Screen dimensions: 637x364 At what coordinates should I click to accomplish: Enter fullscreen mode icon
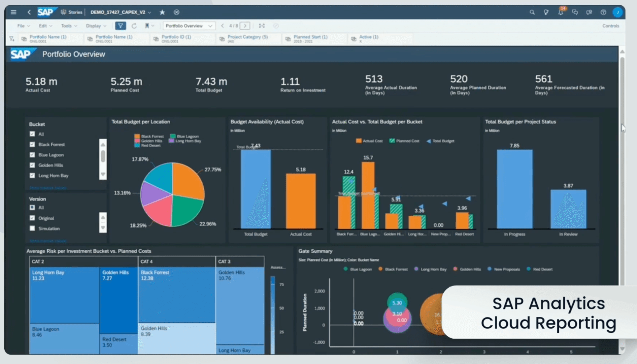coord(262,26)
